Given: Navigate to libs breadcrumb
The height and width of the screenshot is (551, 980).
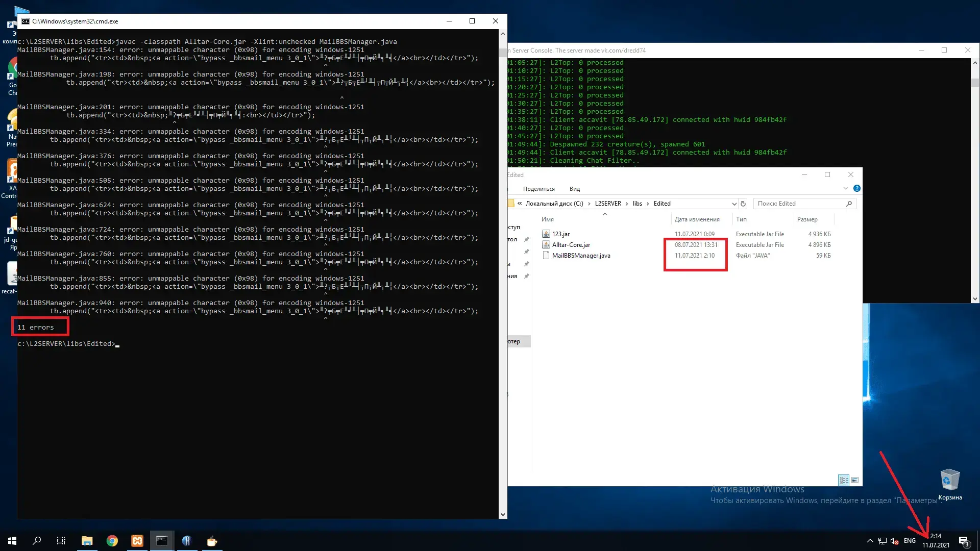Looking at the screenshot, I should tap(638, 204).
